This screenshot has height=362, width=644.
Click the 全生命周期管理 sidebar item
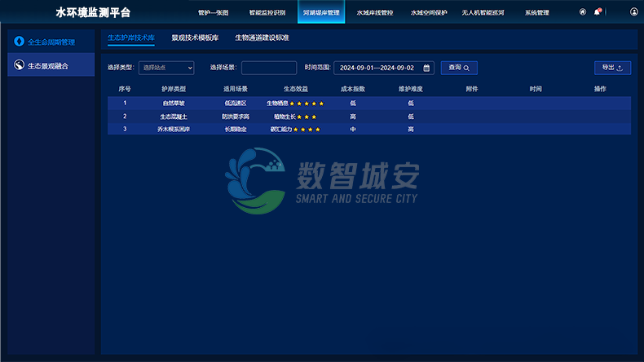click(51, 42)
